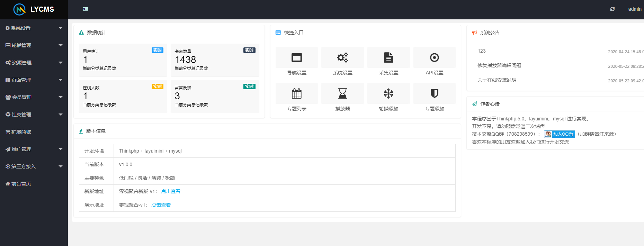Open the 导航设置 shortcut icon

297,57
